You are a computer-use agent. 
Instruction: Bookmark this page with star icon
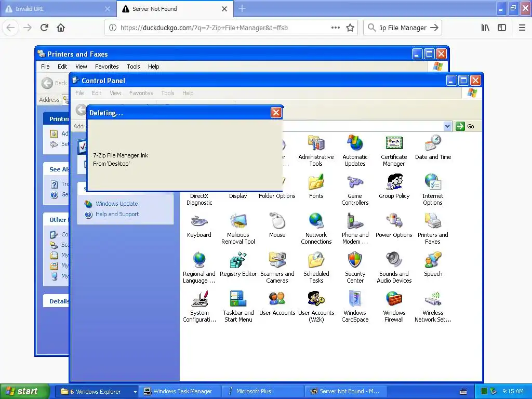350,28
